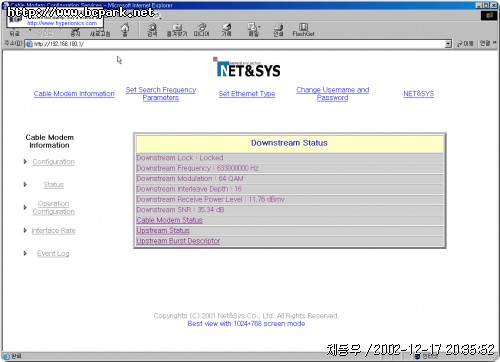Click the NET&SYS logo

coord(247,67)
